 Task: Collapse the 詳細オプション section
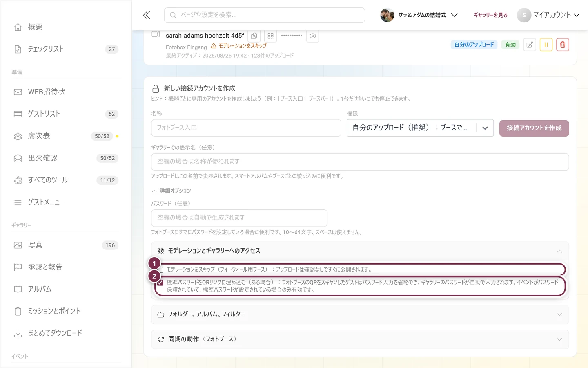click(x=171, y=191)
